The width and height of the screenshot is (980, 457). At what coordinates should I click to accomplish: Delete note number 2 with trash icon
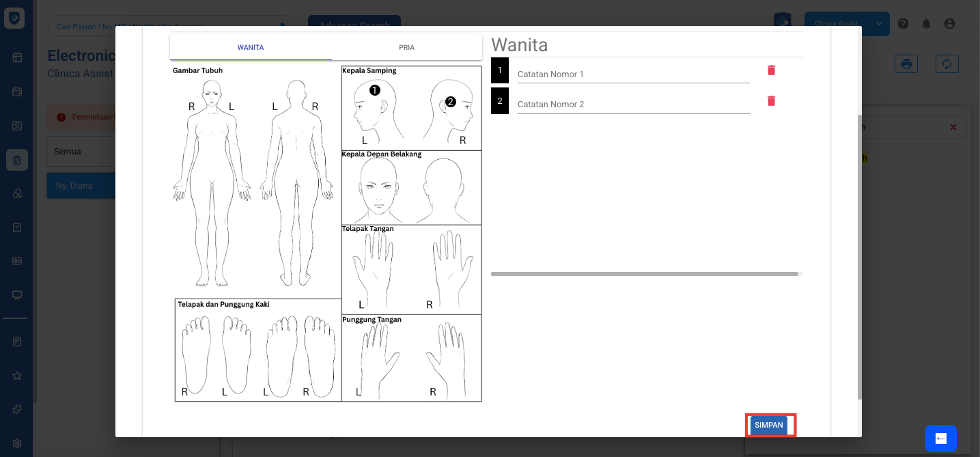(771, 101)
